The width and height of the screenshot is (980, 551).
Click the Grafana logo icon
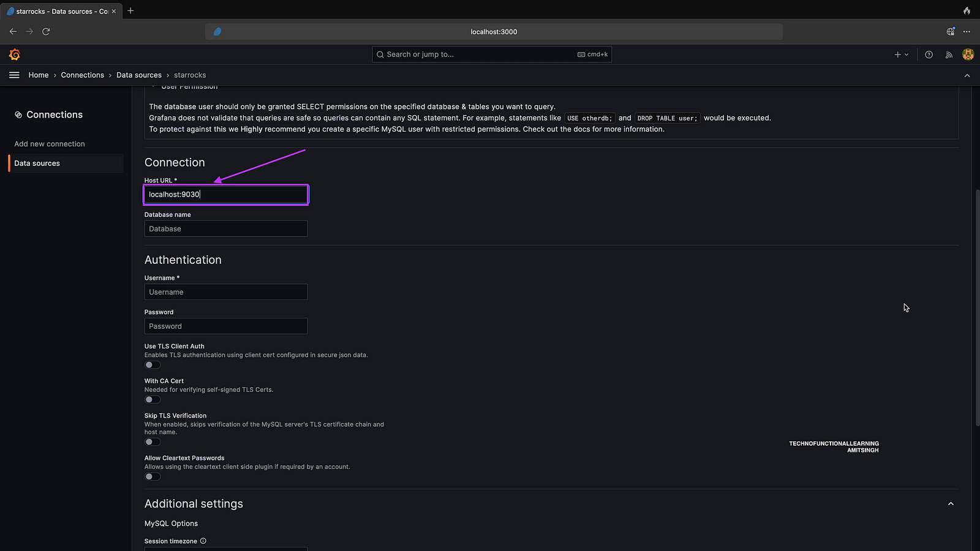tap(15, 54)
